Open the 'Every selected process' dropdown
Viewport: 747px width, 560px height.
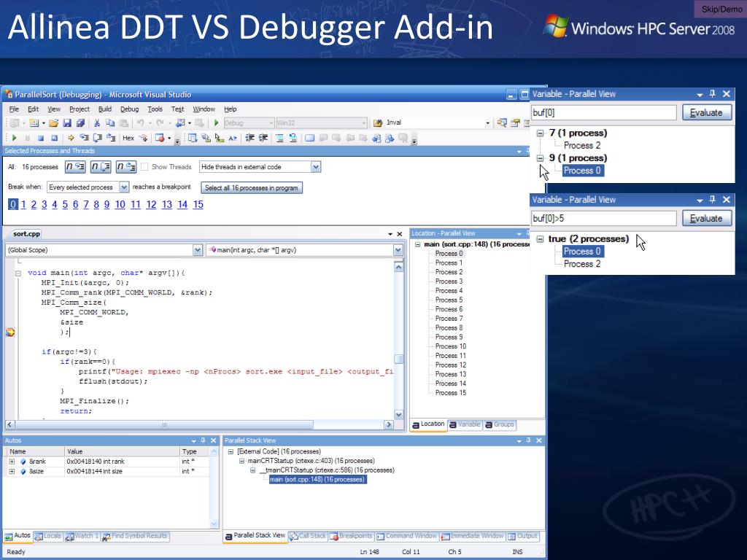coord(123,187)
